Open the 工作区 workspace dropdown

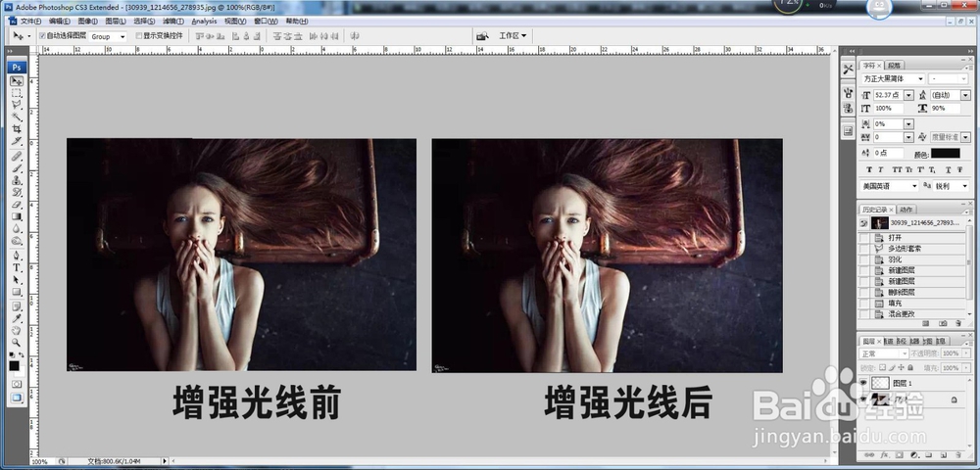tap(513, 36)
